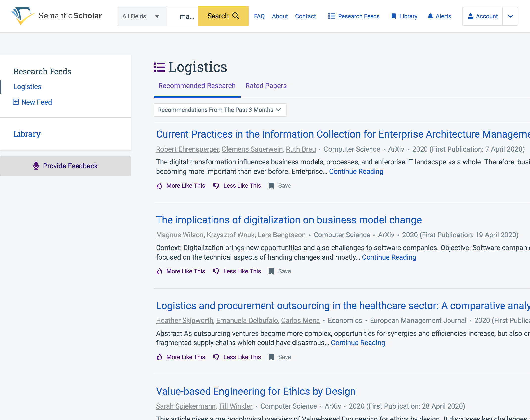Click the bell Alerts icon in header
Viewport: 530px width, 420px height.
pos(430,16)
